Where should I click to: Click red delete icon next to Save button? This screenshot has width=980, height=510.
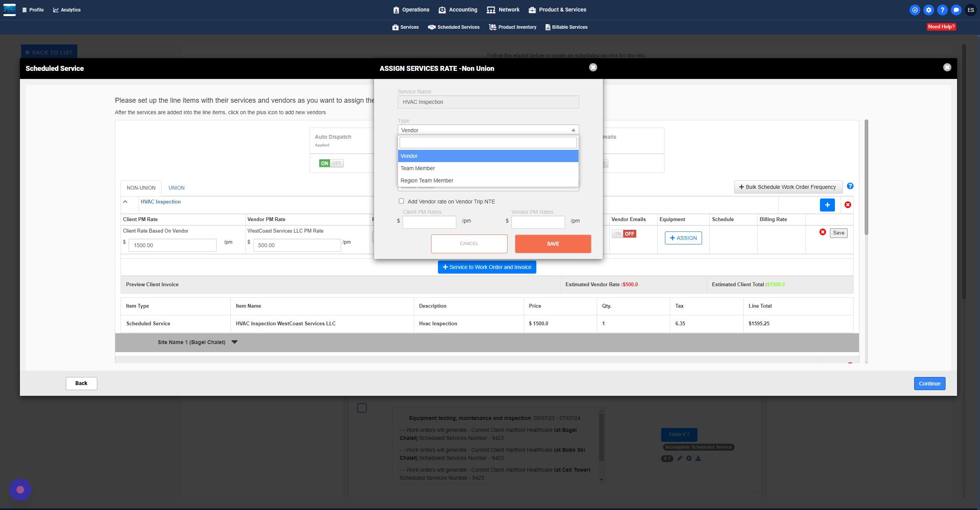(x=822, y=232)
